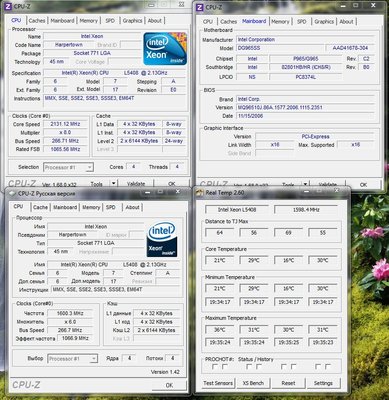Click the Test Sensors button

click(218, 383)
